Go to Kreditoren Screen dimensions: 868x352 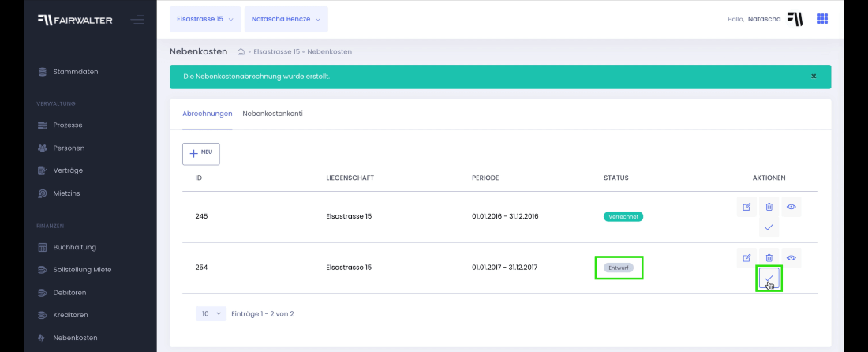[x=70, y=315]
